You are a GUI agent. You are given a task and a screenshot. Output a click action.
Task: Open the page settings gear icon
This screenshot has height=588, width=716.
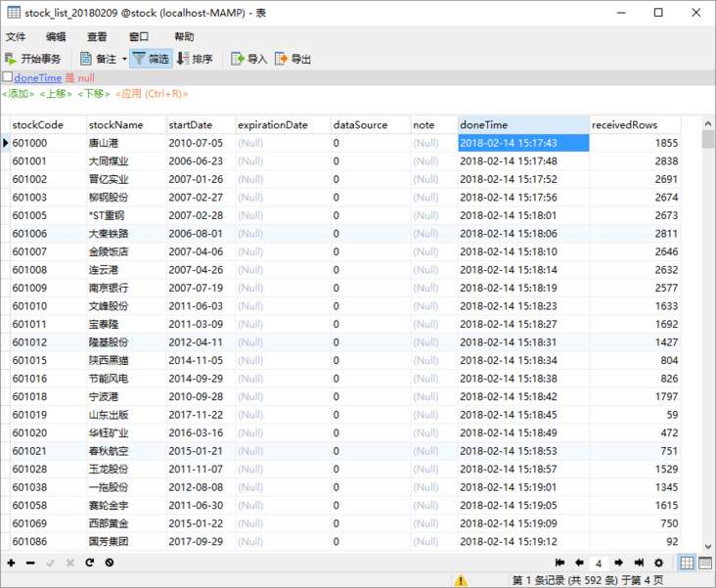658,563
